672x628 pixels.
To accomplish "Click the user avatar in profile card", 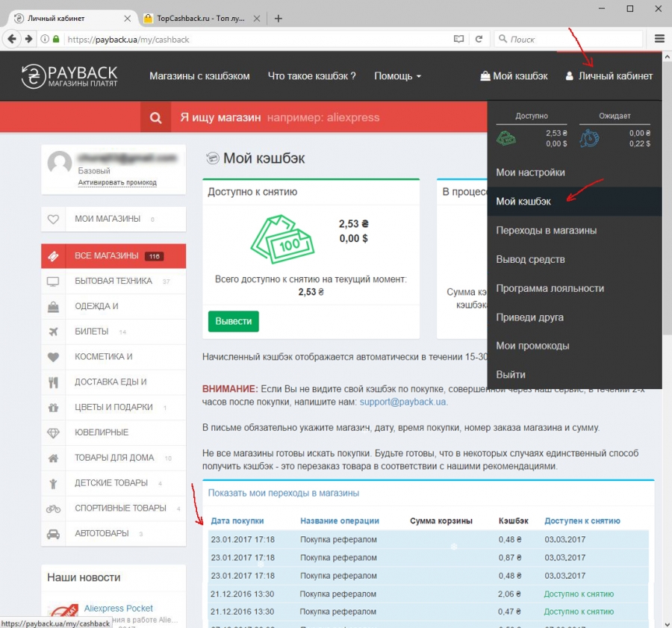I will click(x=60, y=164).
